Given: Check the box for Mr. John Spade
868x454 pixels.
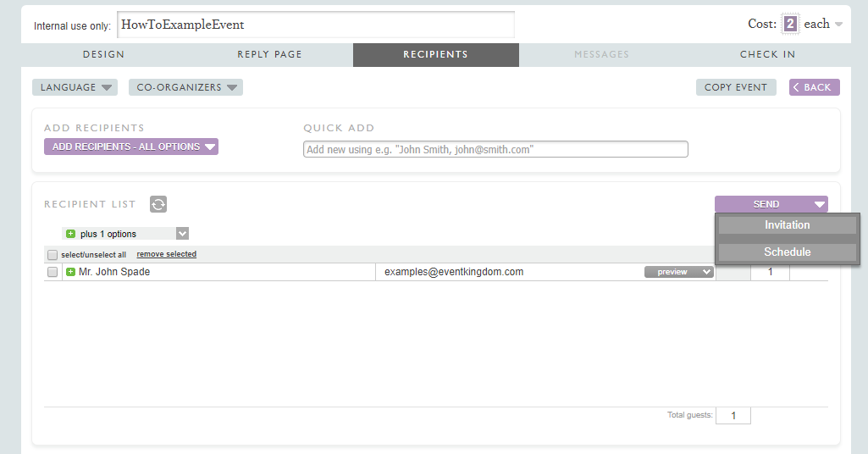Looking at the screenshot, I should point(53,272).
